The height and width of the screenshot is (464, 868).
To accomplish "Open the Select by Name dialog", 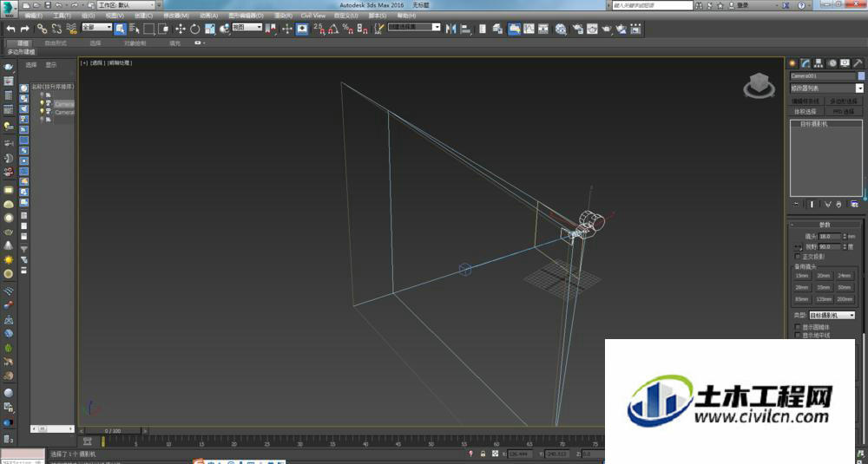I will (x=135, y=29).
